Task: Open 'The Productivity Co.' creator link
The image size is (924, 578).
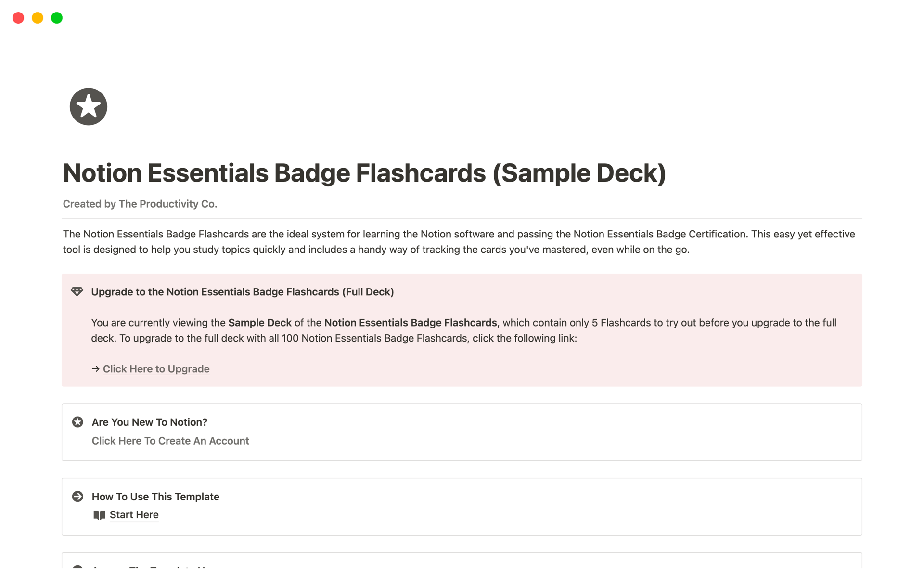Action: tap(167, 204)
